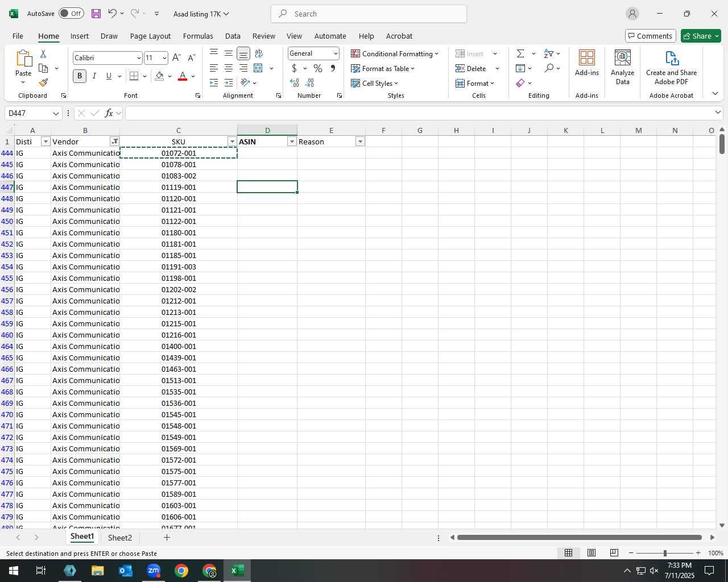Switch to Page Layout view in status bar
This screenshot has height=582, width=728.
591,553
